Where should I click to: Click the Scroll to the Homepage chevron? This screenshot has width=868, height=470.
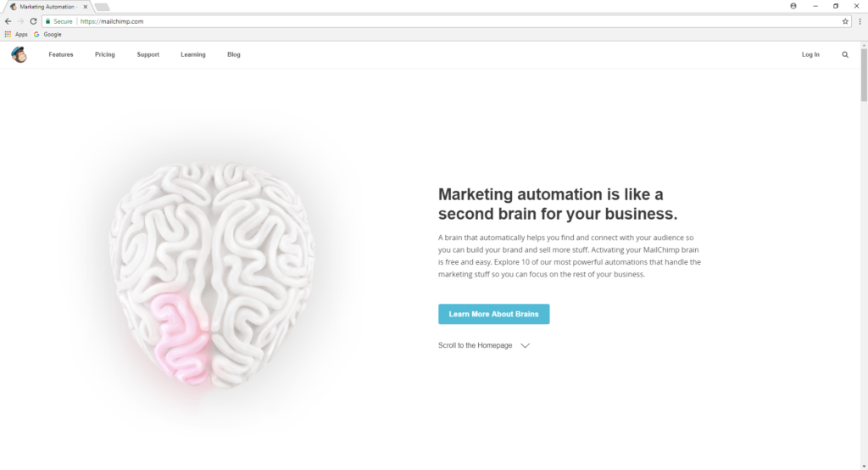(525, 345)
